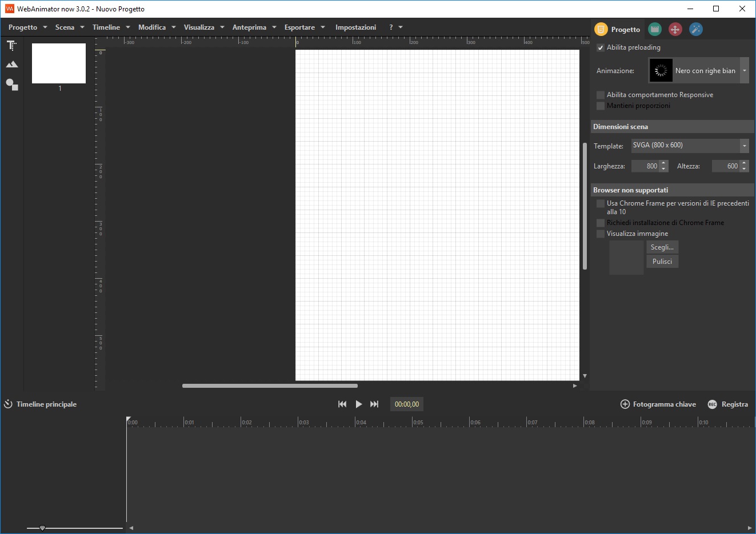Open the red move/transform panel icon
This screenshot has width=756, height=534.
[675, 30]
